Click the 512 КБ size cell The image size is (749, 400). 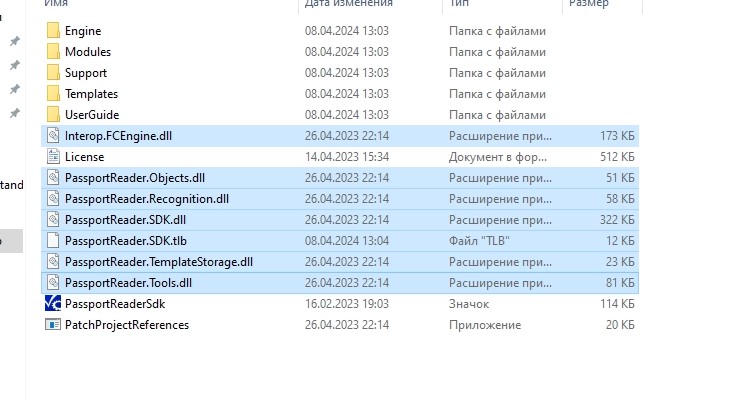(617, 157)
